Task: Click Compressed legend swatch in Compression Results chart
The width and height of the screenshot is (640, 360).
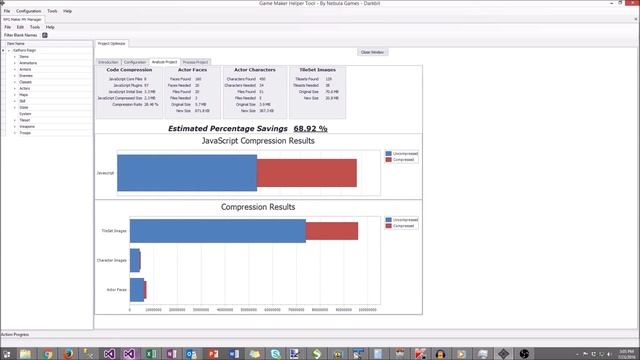Action: (x=388, y=226)
